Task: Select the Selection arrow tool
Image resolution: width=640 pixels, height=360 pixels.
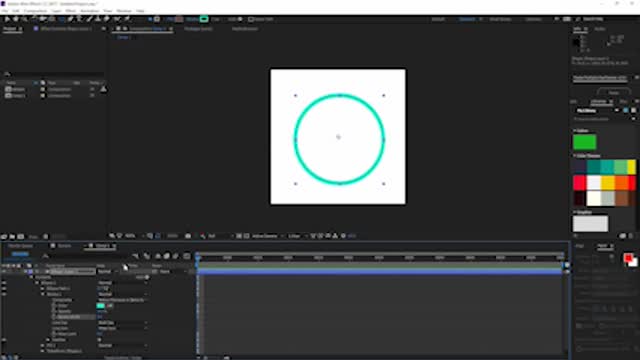Action: tap(7, 19)
